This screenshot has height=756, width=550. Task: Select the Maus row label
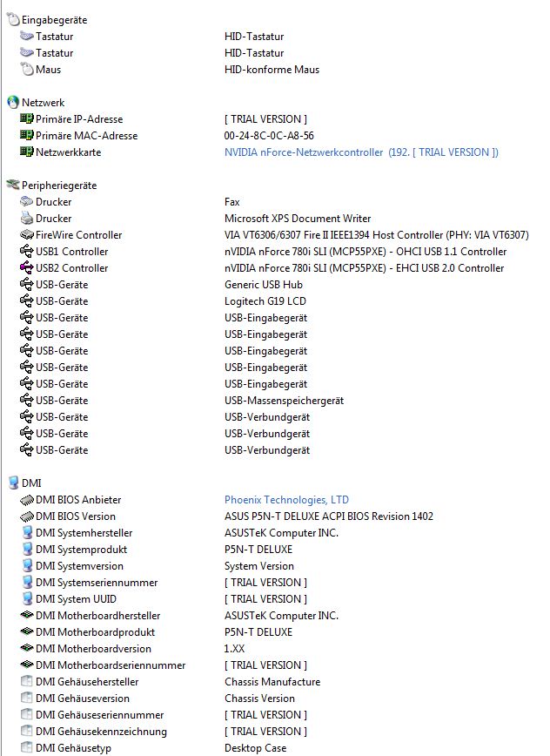tap(48, 70)
